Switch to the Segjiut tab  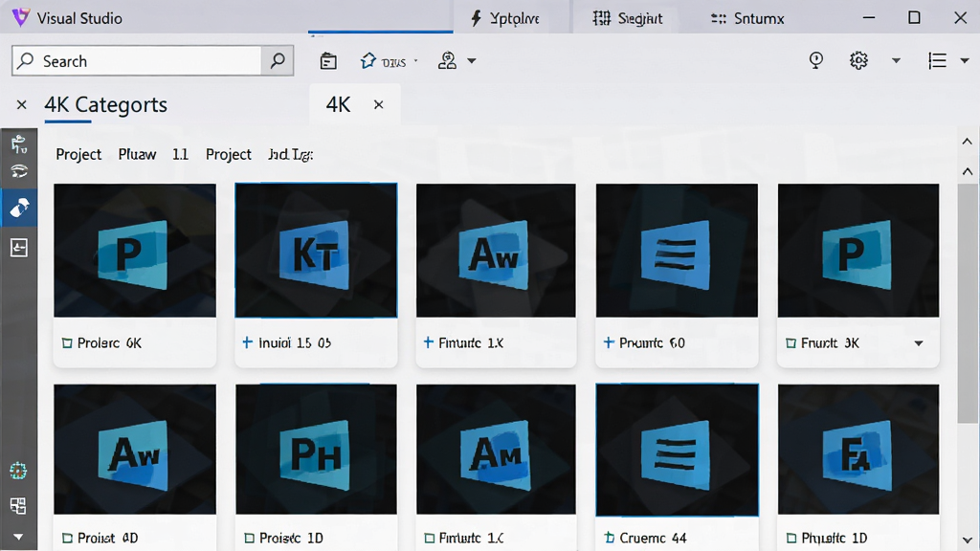tap(628, 18)
